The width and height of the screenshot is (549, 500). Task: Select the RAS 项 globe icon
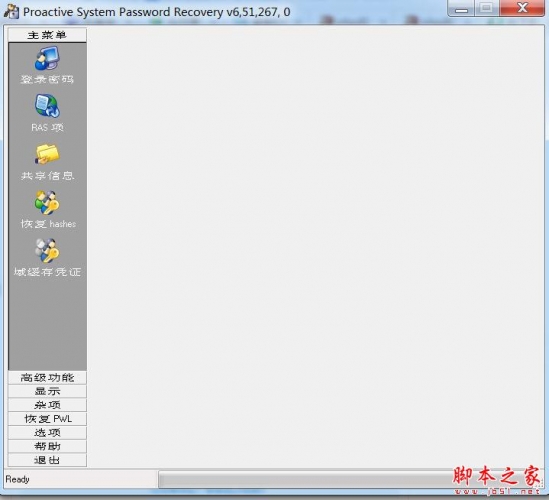47,106
